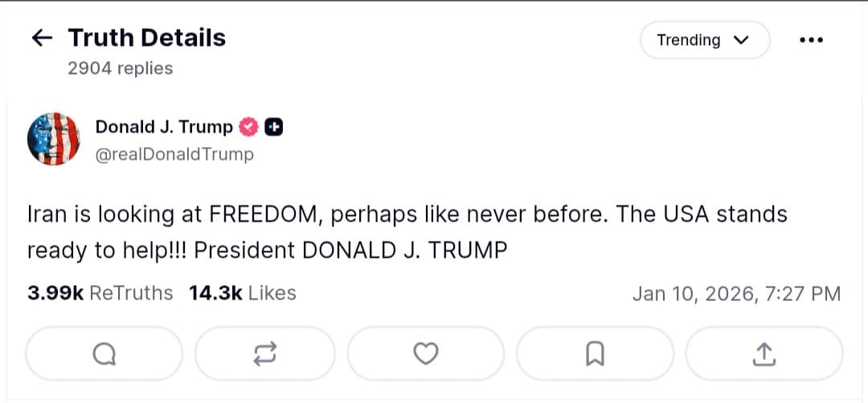Image resolution: width=868 pixels, height=403 pixels.
Task: Expand the chevron next to Trending
Action: pos(741,40)
